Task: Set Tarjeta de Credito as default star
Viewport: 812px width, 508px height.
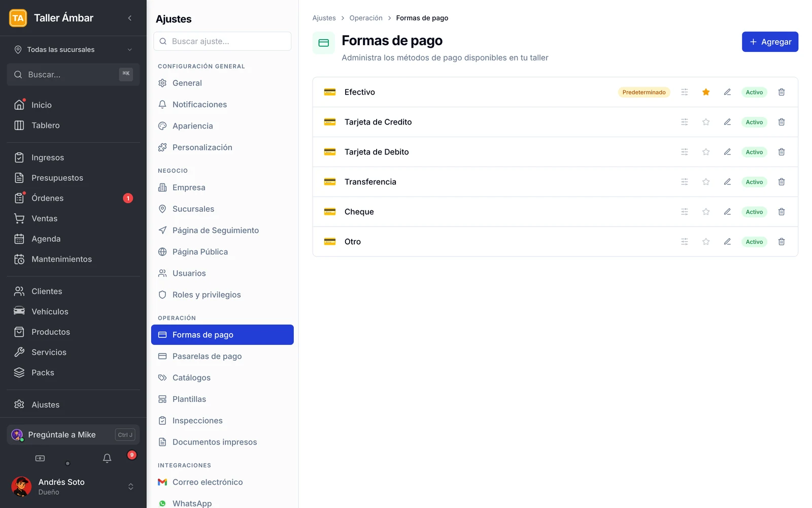Action: coord(705,122)
